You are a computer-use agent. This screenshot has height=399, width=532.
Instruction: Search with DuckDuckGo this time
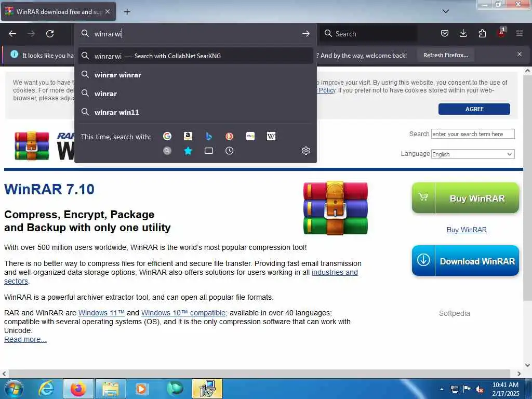(x=229, y=136)
